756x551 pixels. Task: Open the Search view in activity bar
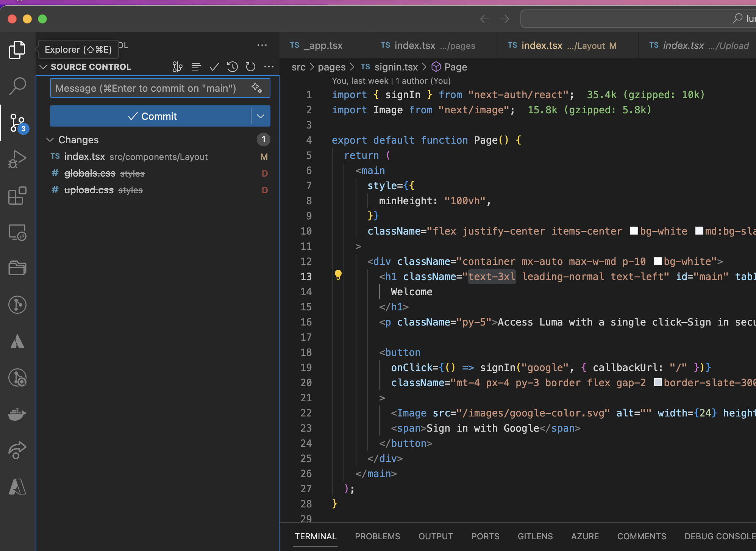[17, 86]
